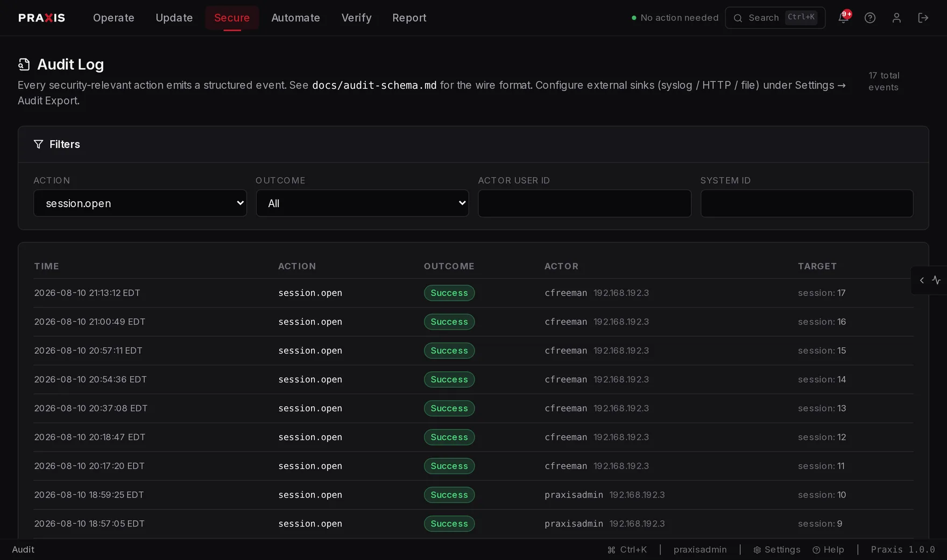Click the No action needed status
The image size is (947, 560).
pyautogui.click(x=675, y=18)
